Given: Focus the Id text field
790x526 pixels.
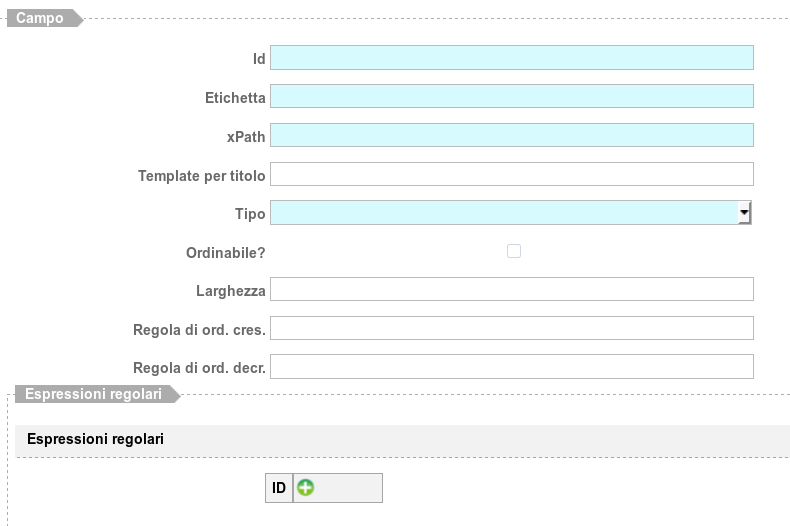Looking at the screenshot, I should coord(511,58).
